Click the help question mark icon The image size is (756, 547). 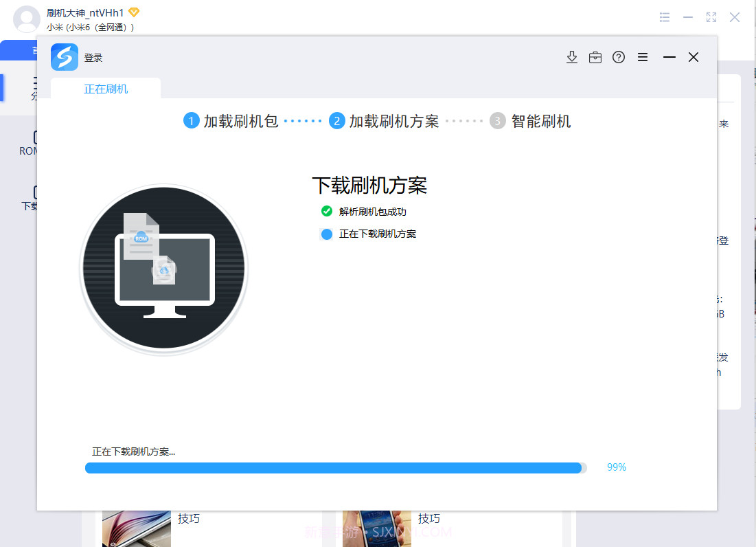click(619, 57)
